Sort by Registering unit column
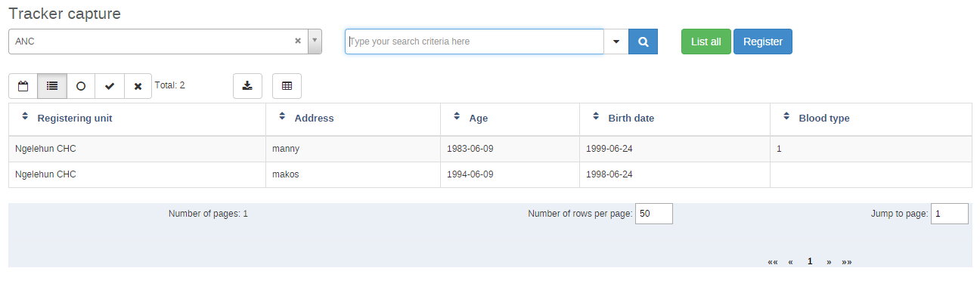The width and height of the screenshot is (980, 302). (74, 119)
